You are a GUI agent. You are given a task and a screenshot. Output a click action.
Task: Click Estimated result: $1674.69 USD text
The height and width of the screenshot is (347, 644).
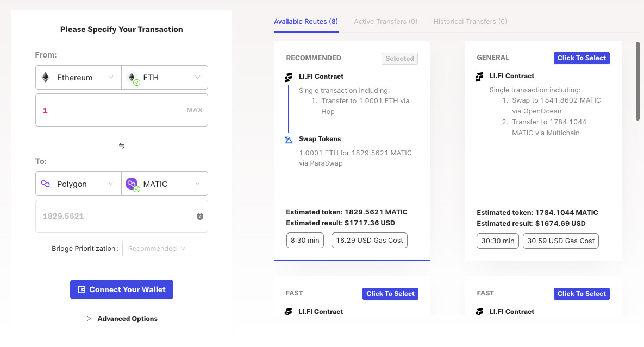coord(531,224)
